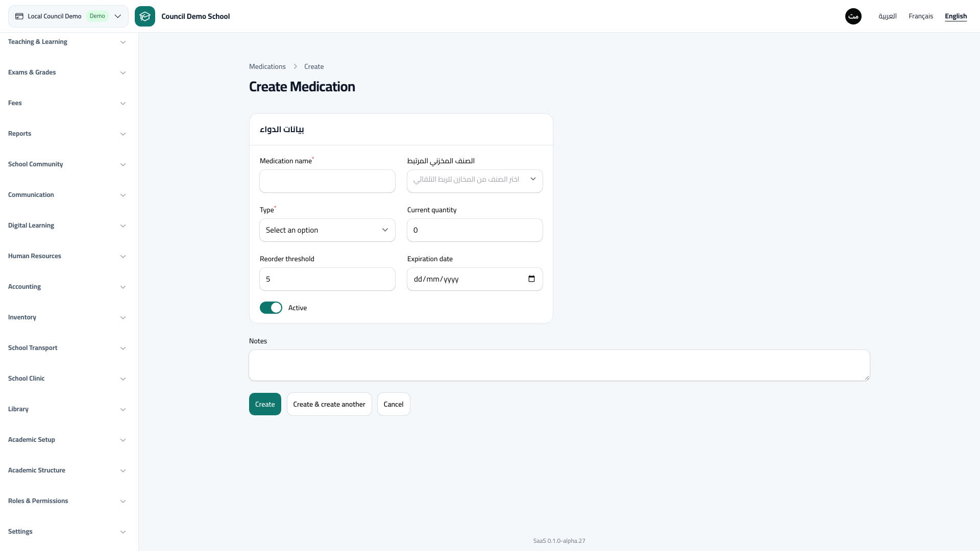Click the Council Demo School graduation cap logo
Viewport: 980px width, 551px height.
point(145,16)
